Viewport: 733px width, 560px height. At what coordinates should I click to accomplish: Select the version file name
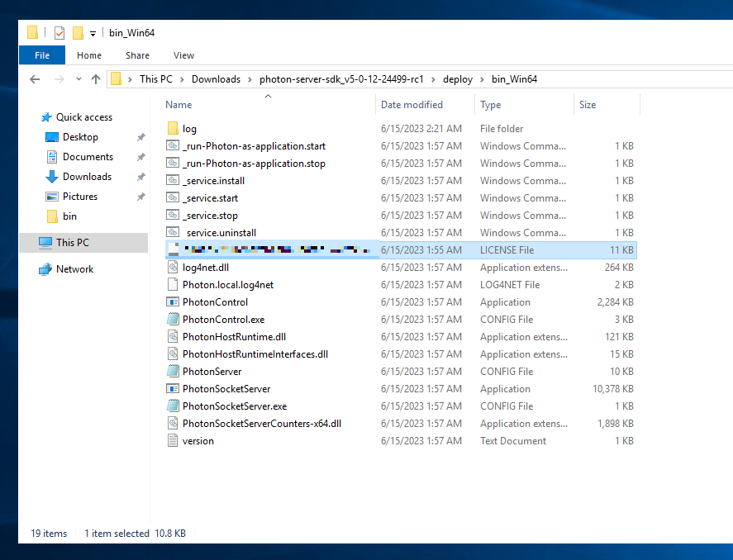(x=198, y=441)
